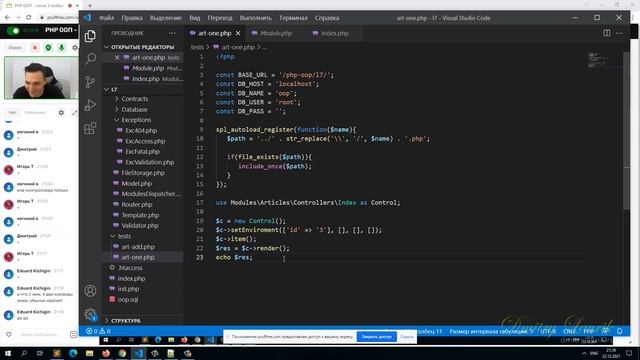Click the editor vertical scrollbar
The width and height of the screenshot is (640, 360).
(x=627, y=131)
